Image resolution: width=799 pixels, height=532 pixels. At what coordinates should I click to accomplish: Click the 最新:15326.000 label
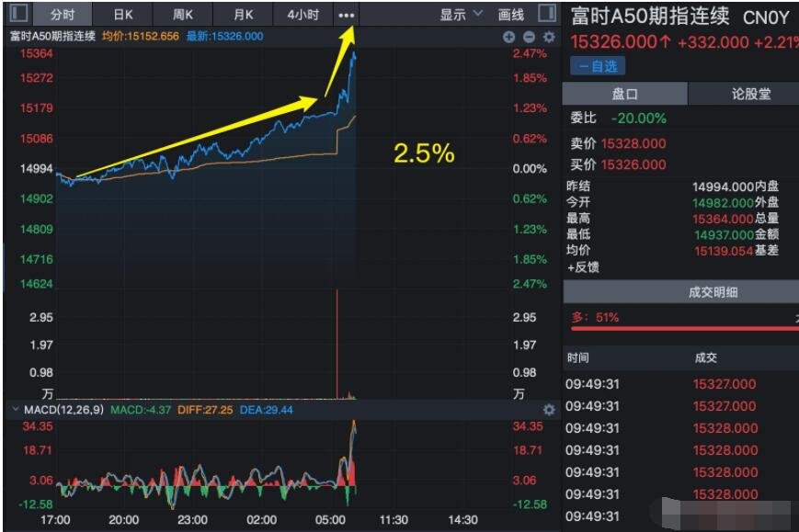(x=224, y=37)
